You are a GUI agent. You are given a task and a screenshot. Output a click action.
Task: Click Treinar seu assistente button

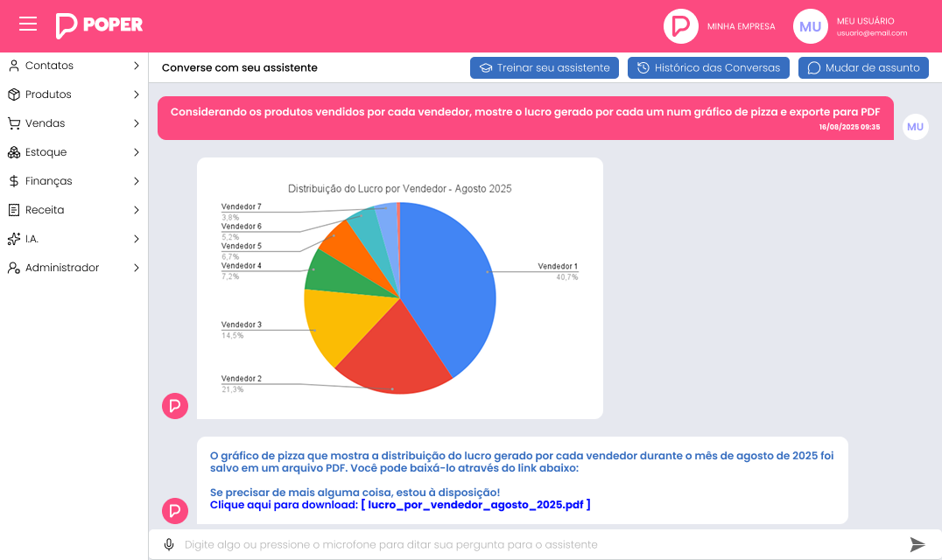[x=545, y=67]
